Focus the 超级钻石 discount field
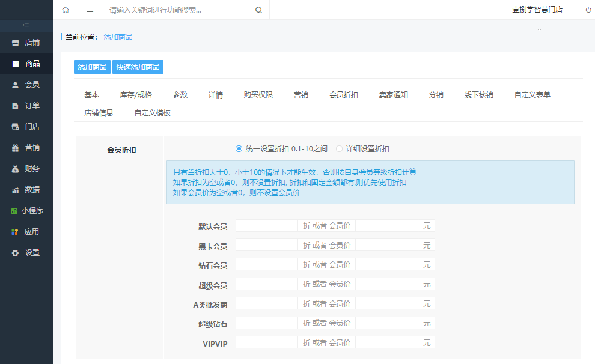Image resolution: width=595 pixels, height=364 pixels. pyautogui.click(x=266, y=323)
